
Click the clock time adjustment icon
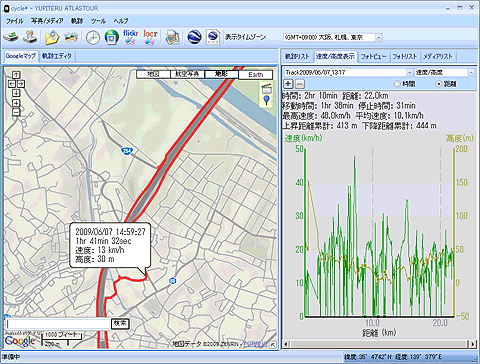coord(93,37)
